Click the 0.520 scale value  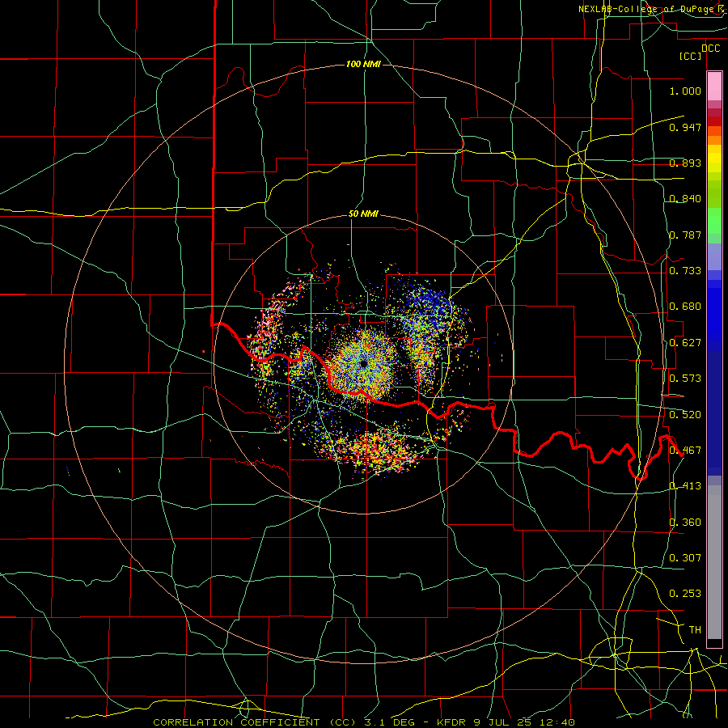coord(685,415)
